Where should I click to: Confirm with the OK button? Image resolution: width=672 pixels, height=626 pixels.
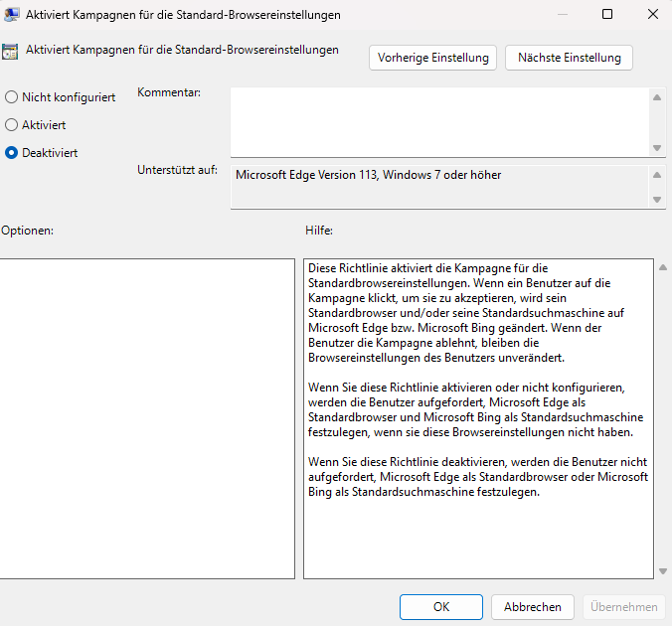click(x=441, y=607)
